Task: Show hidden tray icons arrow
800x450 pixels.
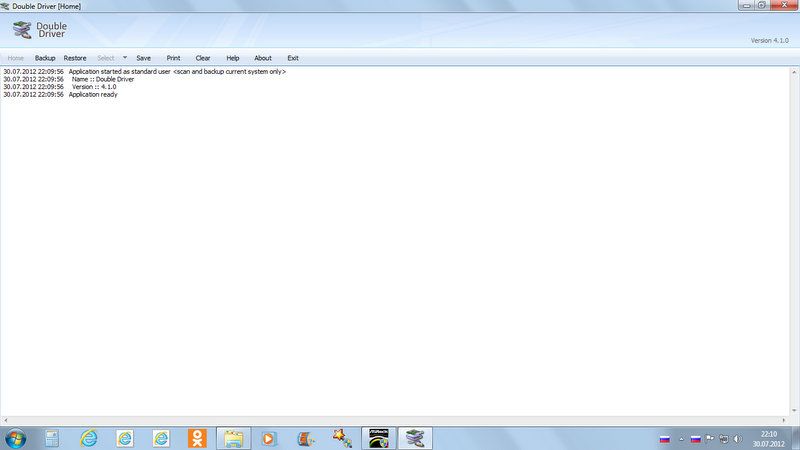Action: coord(681,439)
